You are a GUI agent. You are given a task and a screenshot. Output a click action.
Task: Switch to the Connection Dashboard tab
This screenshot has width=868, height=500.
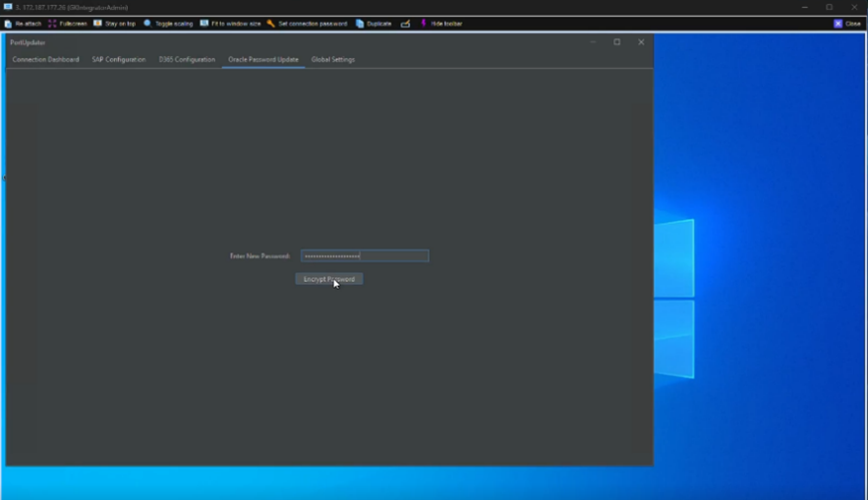(45, 60)
